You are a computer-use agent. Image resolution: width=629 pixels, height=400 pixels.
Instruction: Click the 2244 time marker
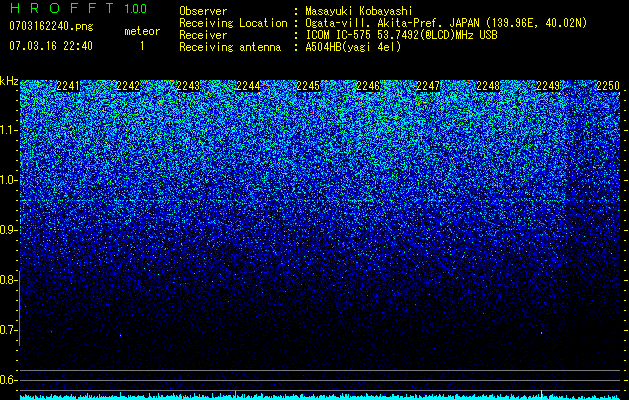click(248, 86)
